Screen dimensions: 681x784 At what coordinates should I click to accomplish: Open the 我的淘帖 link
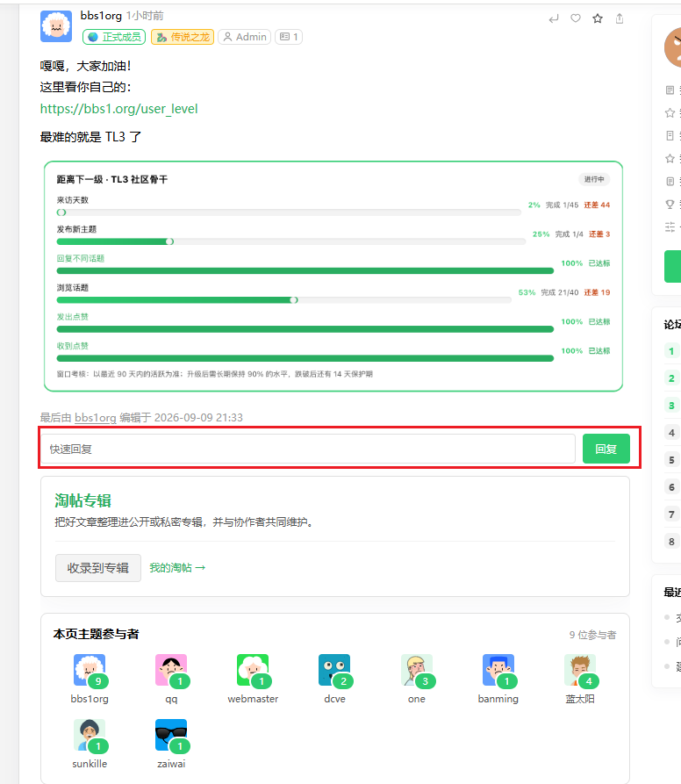tap(177, 568)
